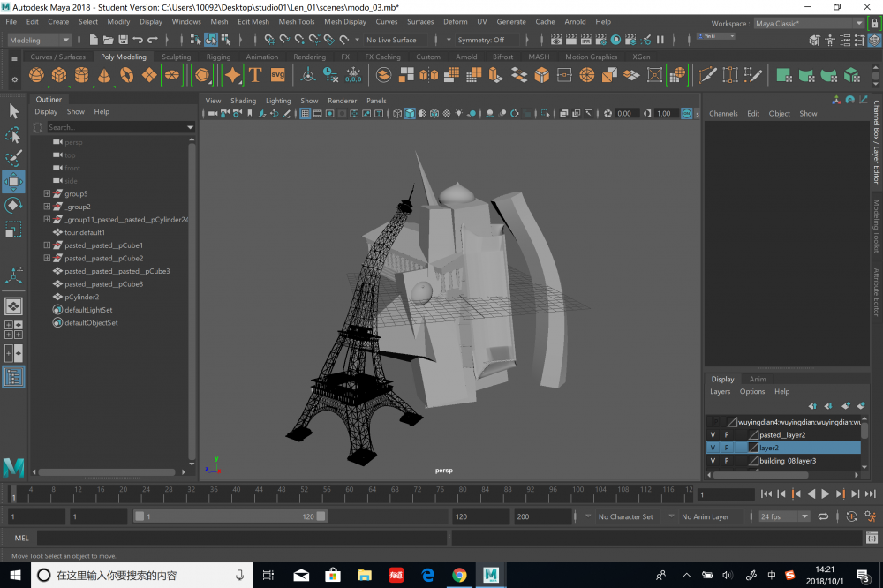Click the SVG import shelf icon

(x=277, y=75)
